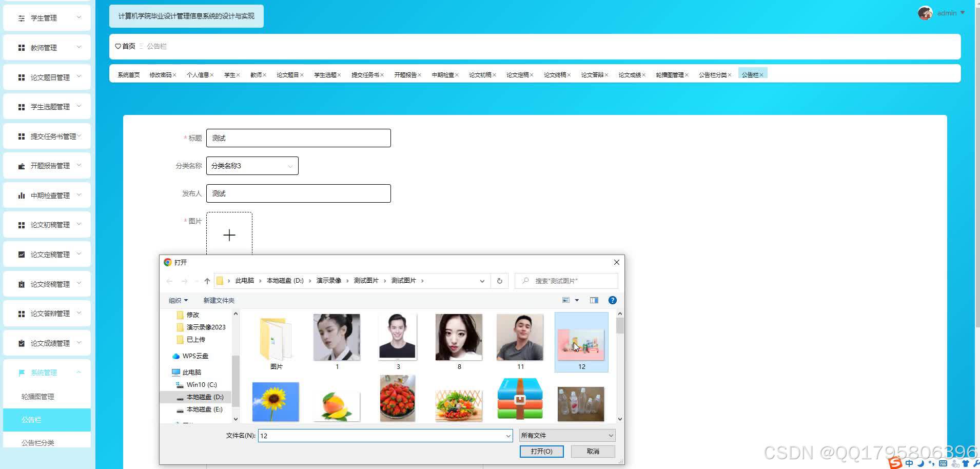Viewport: 980px width, 469px height.
Task: Close the 中期检查 tab
Action: pos(457,75)
